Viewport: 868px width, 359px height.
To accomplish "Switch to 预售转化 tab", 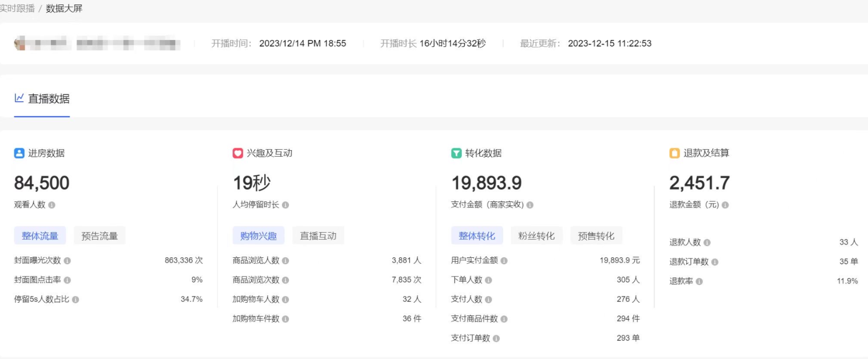I will 596,236.
